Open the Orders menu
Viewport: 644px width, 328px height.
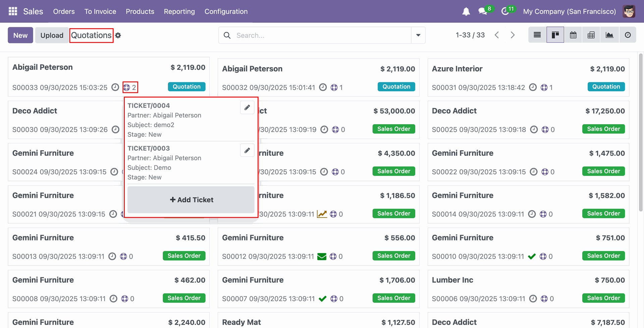(x=64, y=11)
